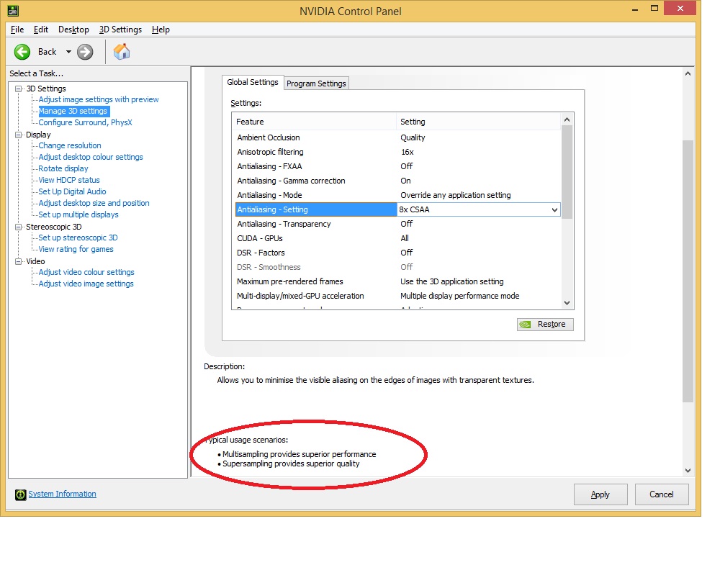Click the System Information NVIDIA icon

tap(20, 494)
